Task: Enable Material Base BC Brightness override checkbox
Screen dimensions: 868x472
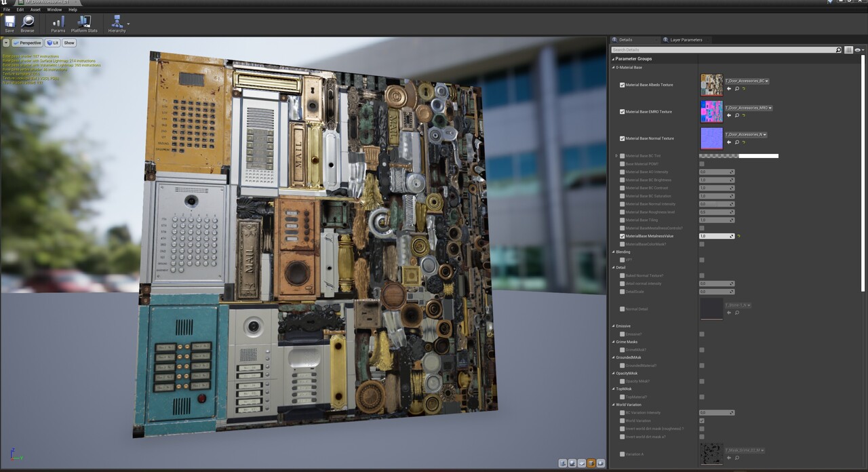Action: click(623, 180)
